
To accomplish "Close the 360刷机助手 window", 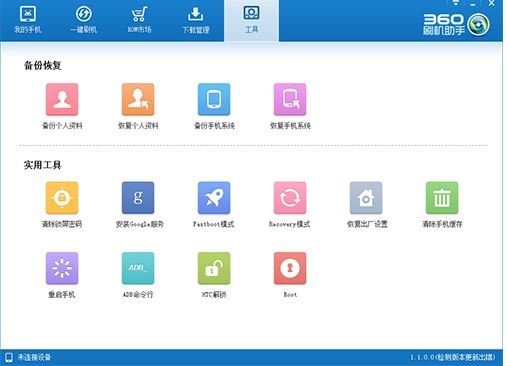I will (x=491, y=3).
